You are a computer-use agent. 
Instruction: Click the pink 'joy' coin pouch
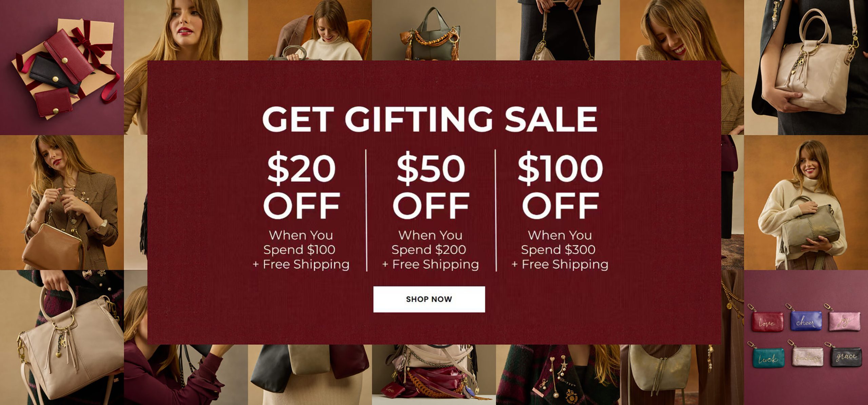[845, 321]
